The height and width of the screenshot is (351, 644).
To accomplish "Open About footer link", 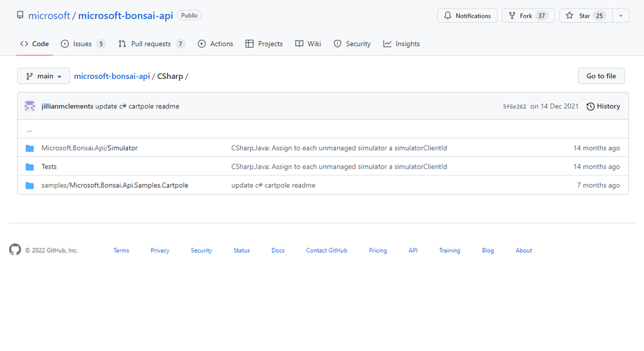I will coord(524,251).
